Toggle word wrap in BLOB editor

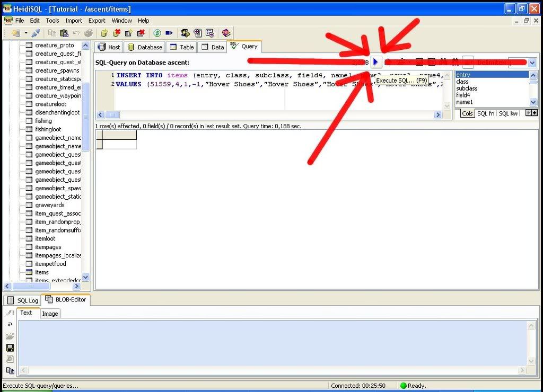[10, 325]
